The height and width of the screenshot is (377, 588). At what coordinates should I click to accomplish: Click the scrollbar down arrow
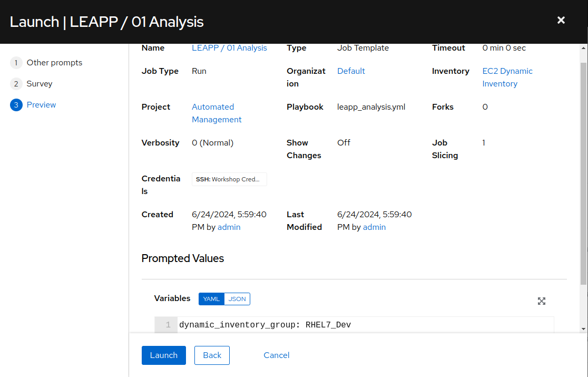coord(583,329)
